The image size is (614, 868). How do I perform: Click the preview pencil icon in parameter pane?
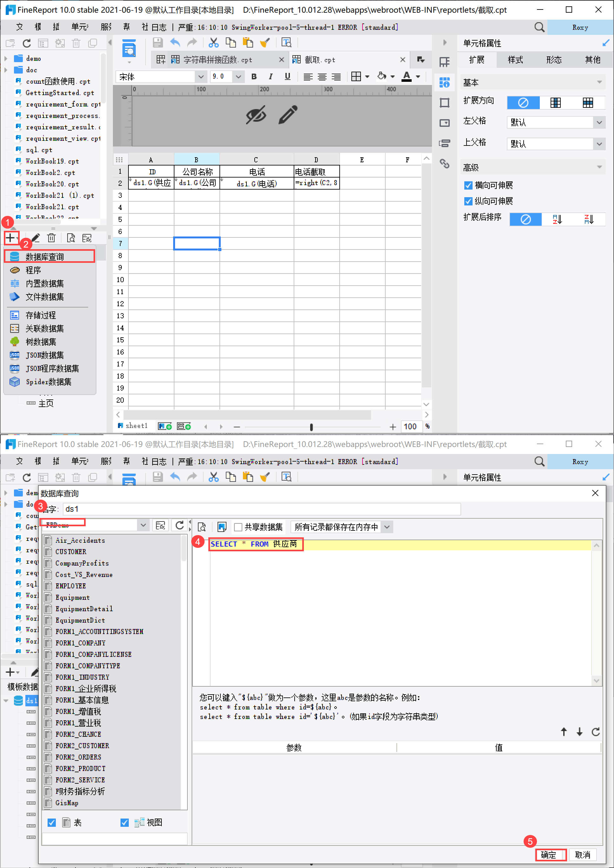[288, 115]
